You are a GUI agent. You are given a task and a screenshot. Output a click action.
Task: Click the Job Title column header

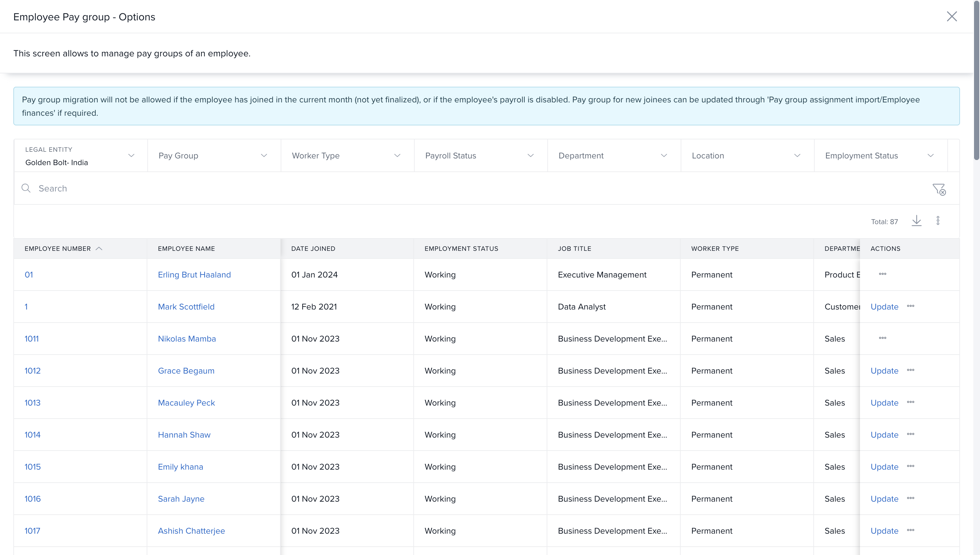[574, 248]
